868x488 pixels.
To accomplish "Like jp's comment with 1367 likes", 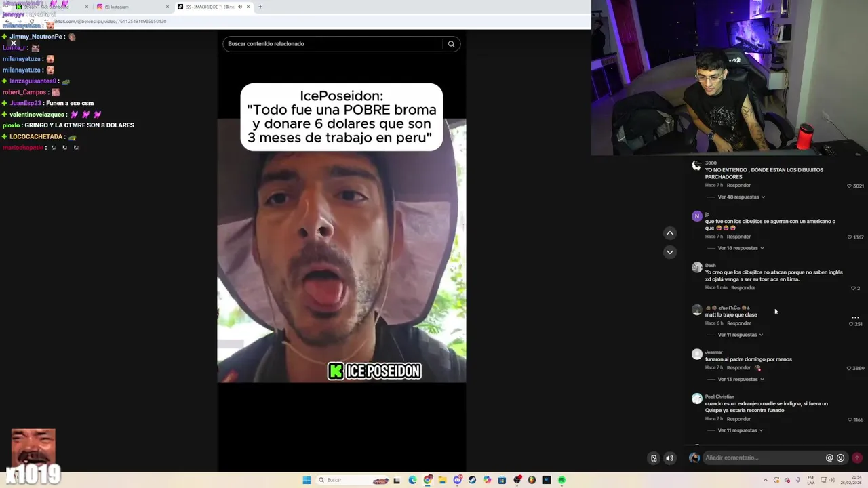I will [849, 237].
